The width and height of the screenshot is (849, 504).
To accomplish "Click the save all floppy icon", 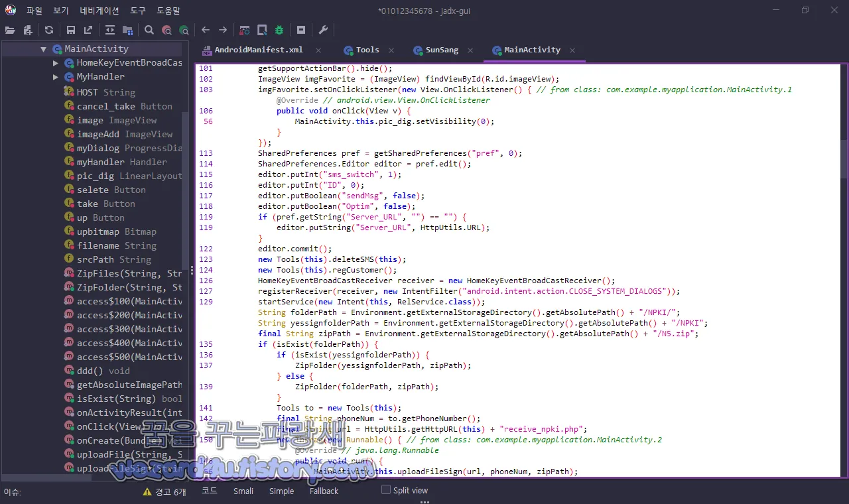I will coord(71,30).
